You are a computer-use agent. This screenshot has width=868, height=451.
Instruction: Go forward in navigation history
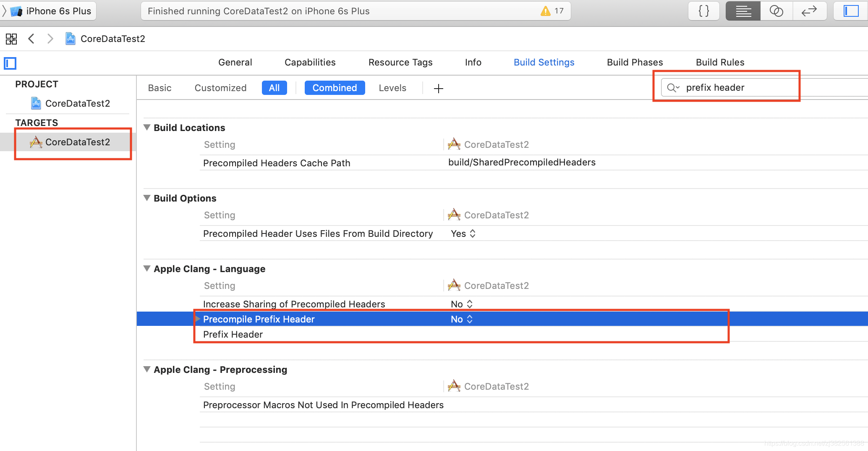(x=50, y=39)
